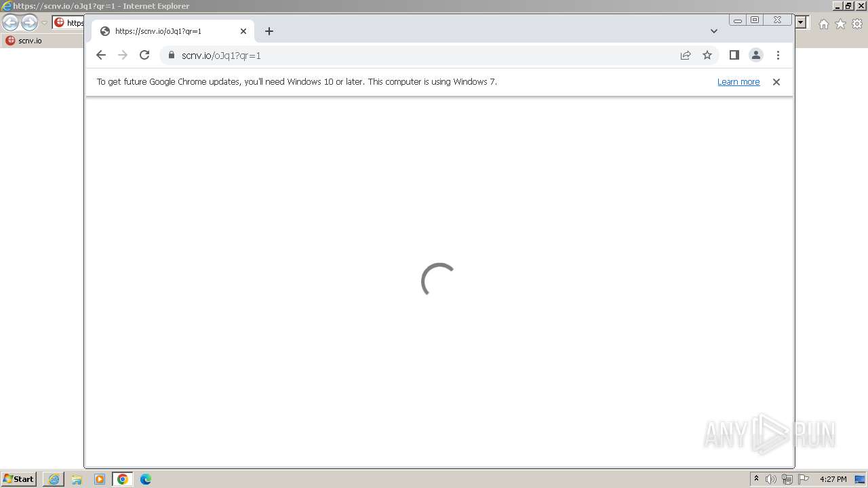Bookmark this tab with the star icon
Image resolution: width=868 pixels, height=488 pixels.
[x=707, y=56]
